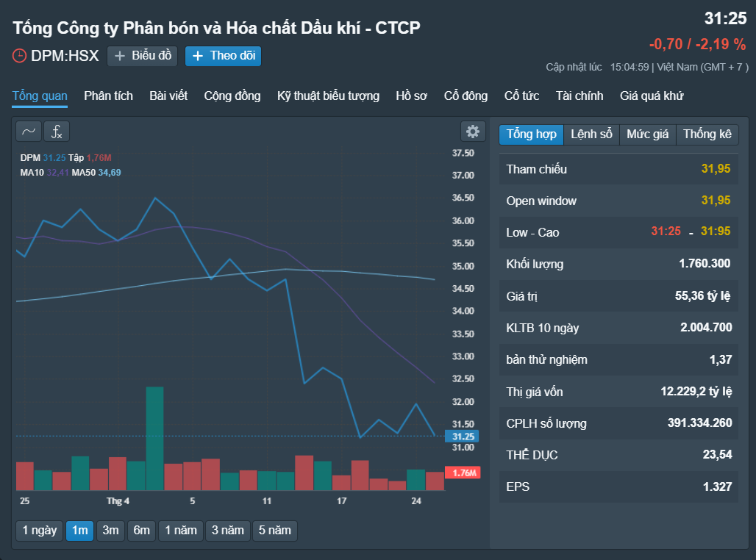Open the Phân tích tab
756x560 pixels.
(109, 96)
